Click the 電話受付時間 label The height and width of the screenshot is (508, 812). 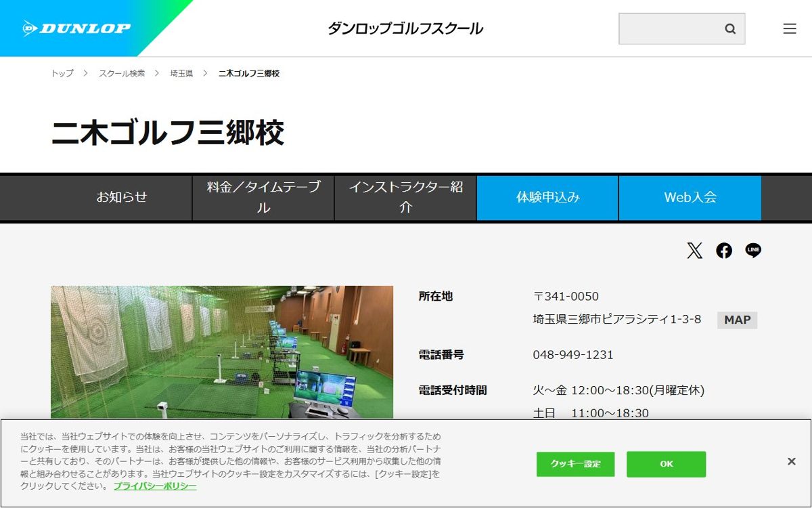coord(453,390)
